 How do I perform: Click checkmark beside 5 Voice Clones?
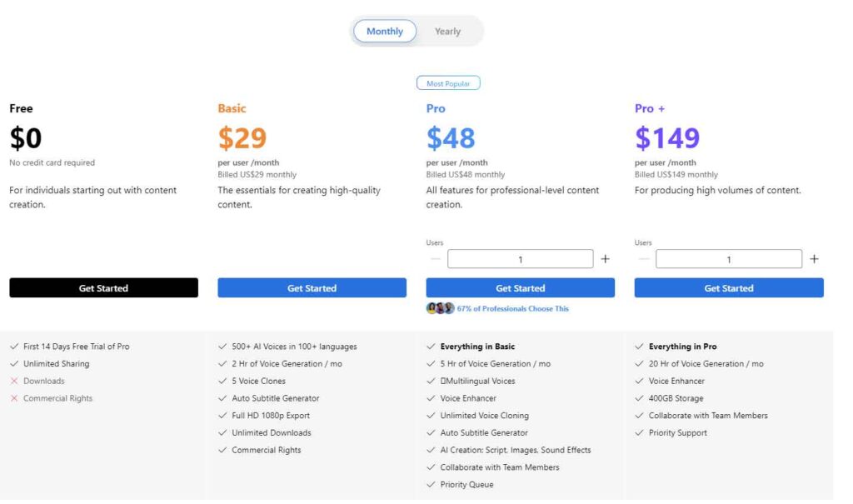223,381
